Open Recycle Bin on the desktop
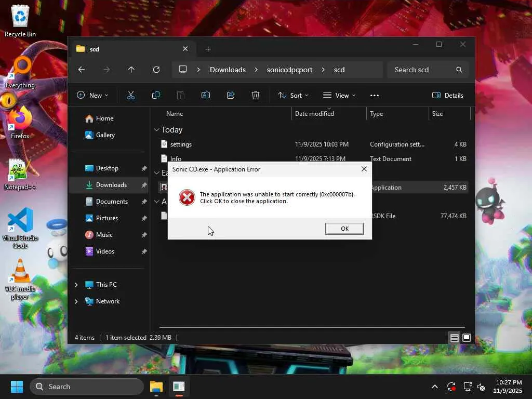 pos(20,21)
